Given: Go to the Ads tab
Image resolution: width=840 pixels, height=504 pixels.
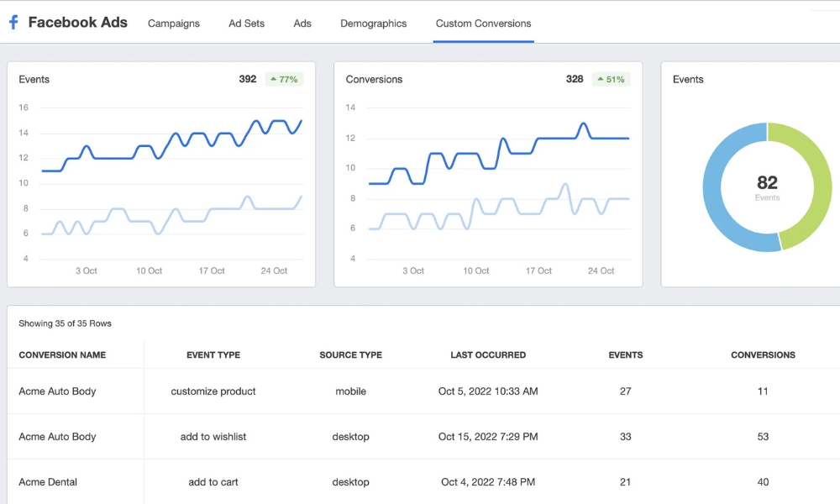Looking at the screenshot, I should pyautogui.click(x=302, y=24).
